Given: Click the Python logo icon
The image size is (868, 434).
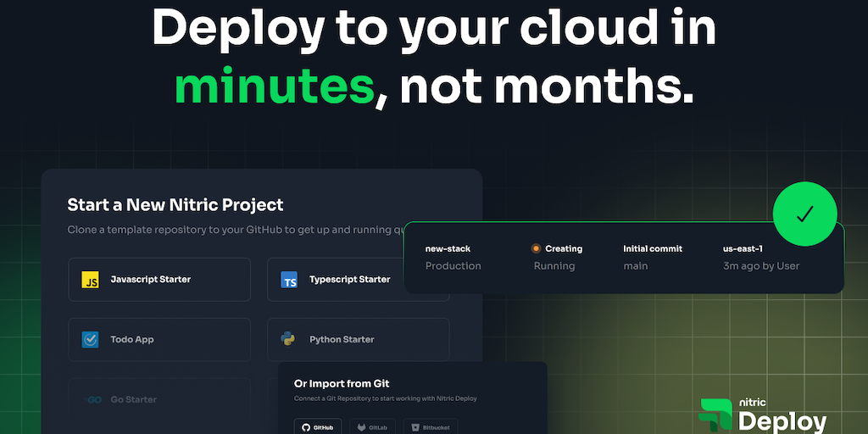Looking at the screenshot, I should click(x=288, y=339).
